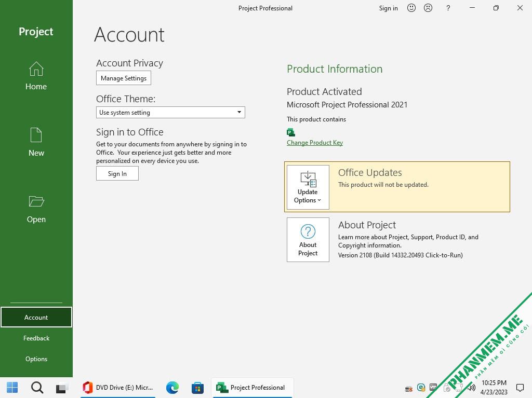
Task: Open the notification center icon
Action: (x=520, y=388)
